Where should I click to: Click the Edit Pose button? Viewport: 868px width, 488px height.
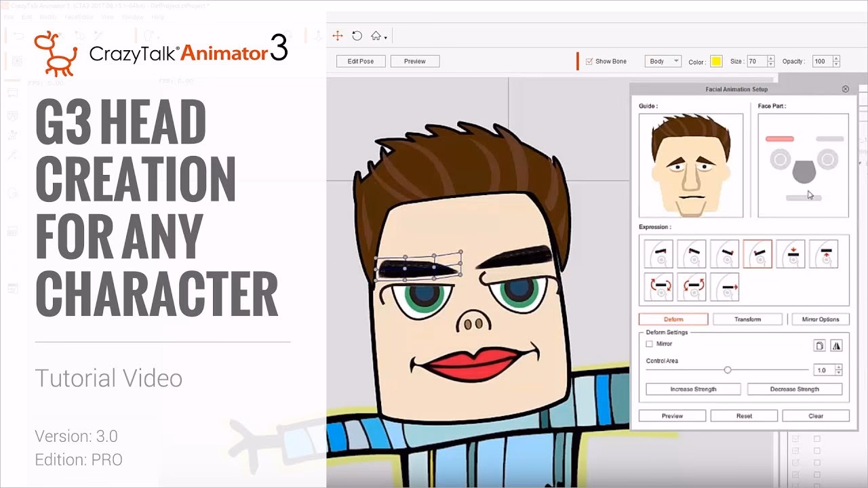[x=361, y=61]
